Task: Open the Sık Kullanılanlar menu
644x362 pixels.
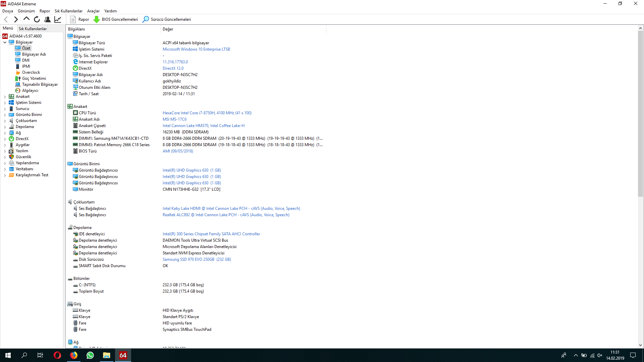Action: point(68,11)
